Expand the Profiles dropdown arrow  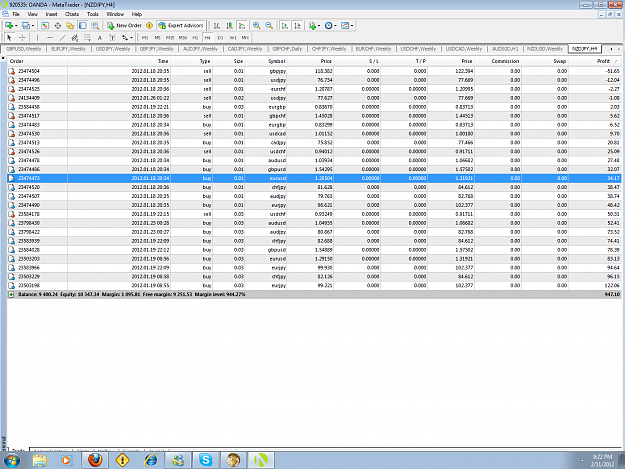point(33,26)
